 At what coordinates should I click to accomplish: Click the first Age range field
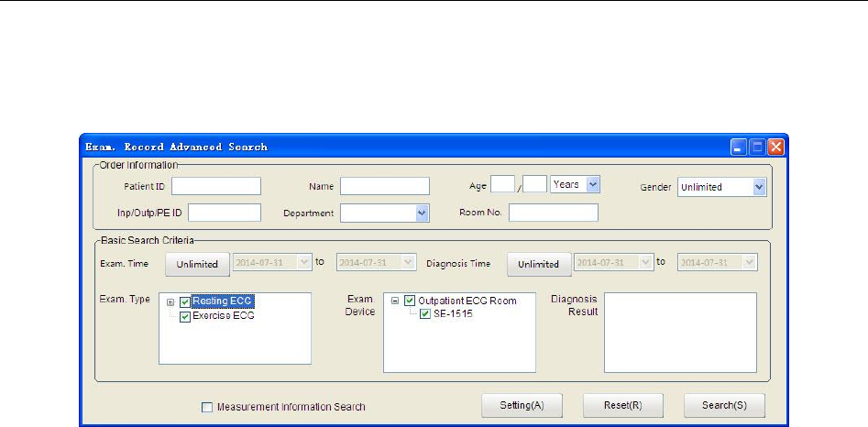pos(502,184)
